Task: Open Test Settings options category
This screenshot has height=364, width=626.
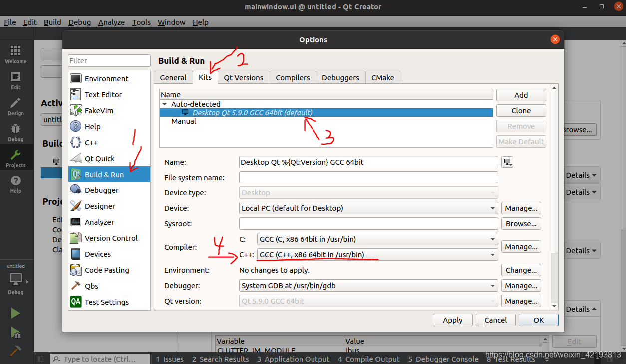Action: (x=109, y=302)
